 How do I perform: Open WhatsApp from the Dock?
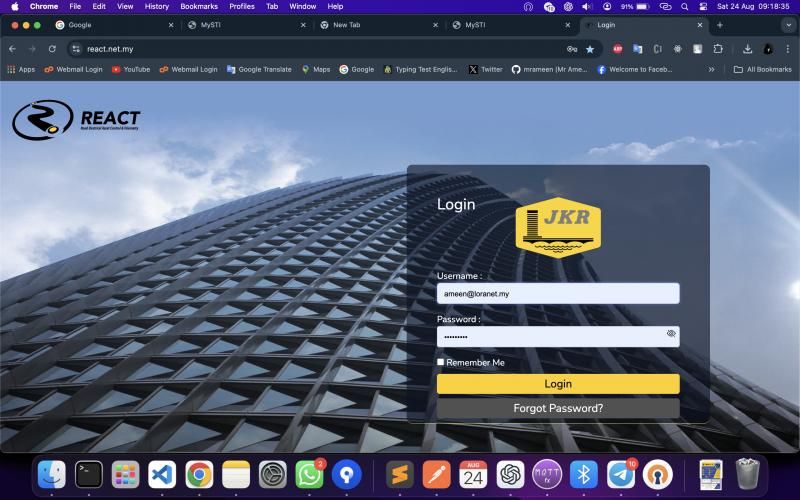[309, 474]
